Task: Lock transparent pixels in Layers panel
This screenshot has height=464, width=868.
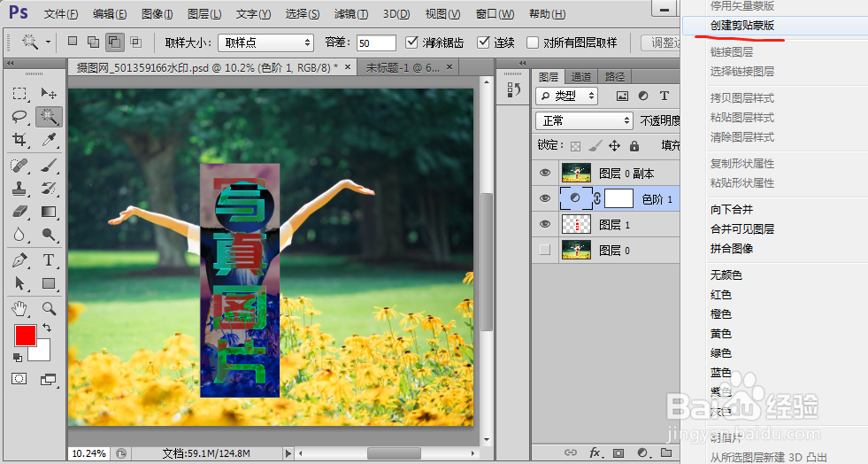Action: [576, 146]
